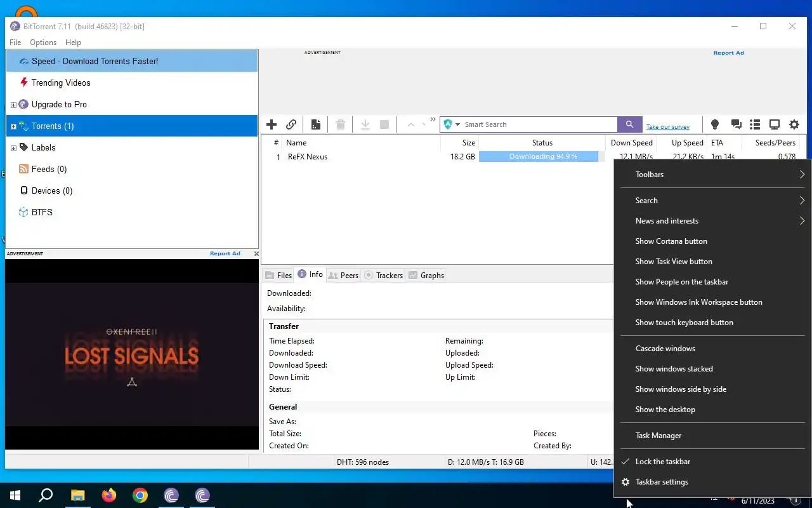Toggle Show touch keyboard button
This screenshot has height=508, width=812.
pos(712,323)
